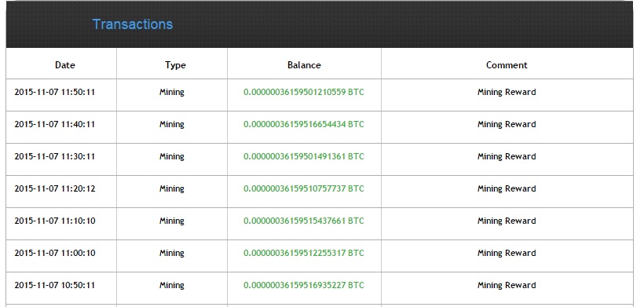Click balance 0.00000036159512255317 BTC
Viewport: 644px width, 307px height.
(x=304, y=253)
